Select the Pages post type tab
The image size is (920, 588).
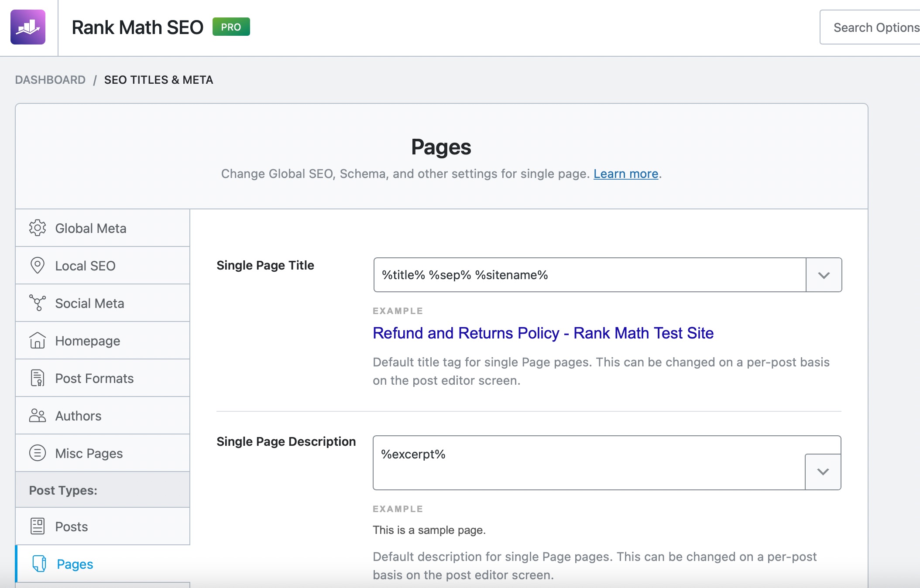pyautogui.click(x=103, y=564)
